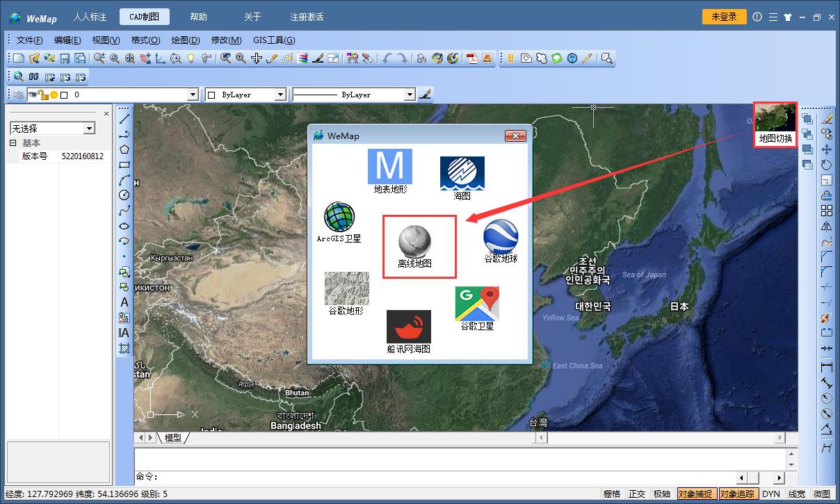Viewport: 840px width, 504px height.
Task: Switch to the 人人标注 tab
Action: [x=90, y=17]
